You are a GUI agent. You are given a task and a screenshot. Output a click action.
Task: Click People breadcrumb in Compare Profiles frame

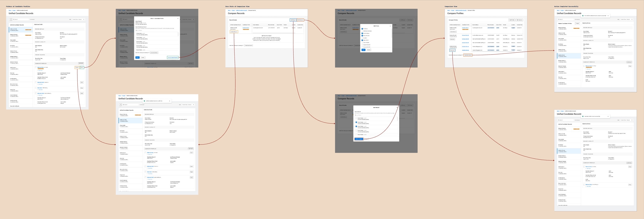point(453,11)
